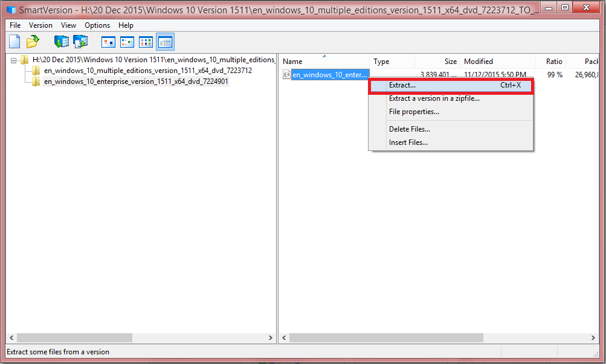
Task: Open the View menu
Action: pyautogui.click(x=68, y=25)
